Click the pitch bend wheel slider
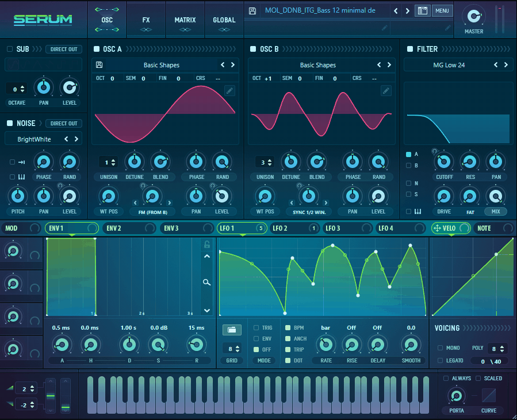Image resolution: width=517 pixels, height=420 pixels. (x=51, y=396)
